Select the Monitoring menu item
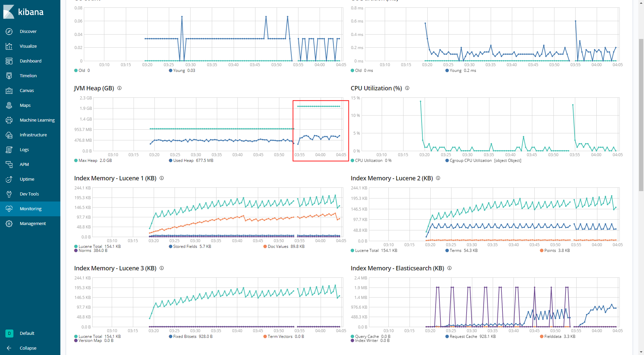This screenshot has height=355, width=644. pyautogui.click(x=30, y=209)
